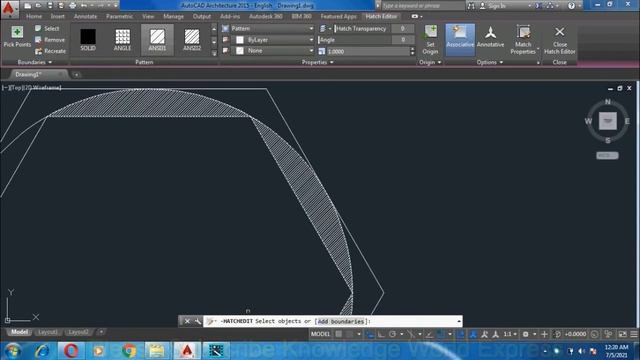
Task: Expand the Boundaries panel
Action: 35,62
